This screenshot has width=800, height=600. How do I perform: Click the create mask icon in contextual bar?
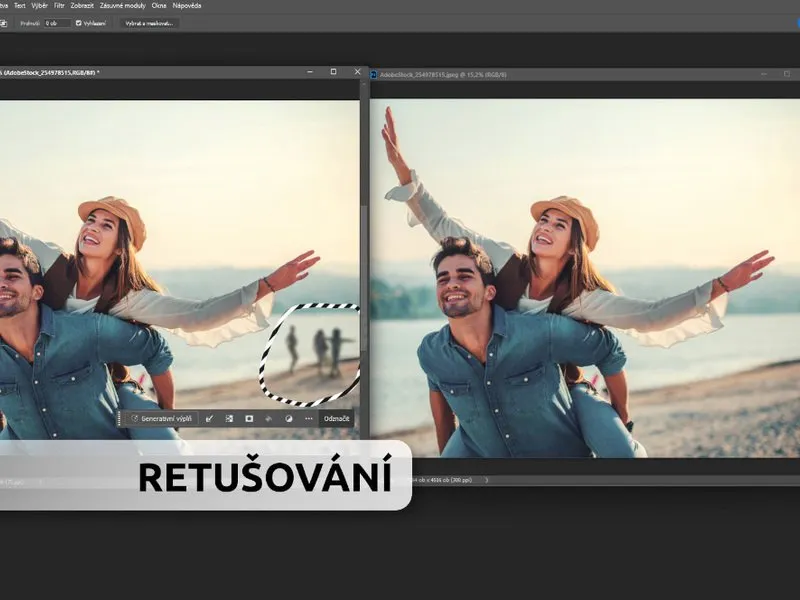(x=249, y=418)
